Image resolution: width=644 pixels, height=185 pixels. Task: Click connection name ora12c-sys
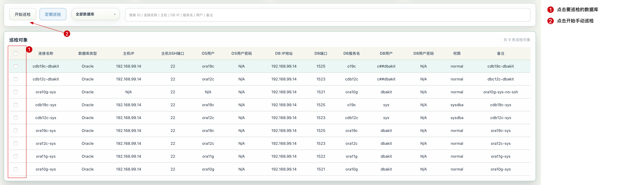[46, 143]
